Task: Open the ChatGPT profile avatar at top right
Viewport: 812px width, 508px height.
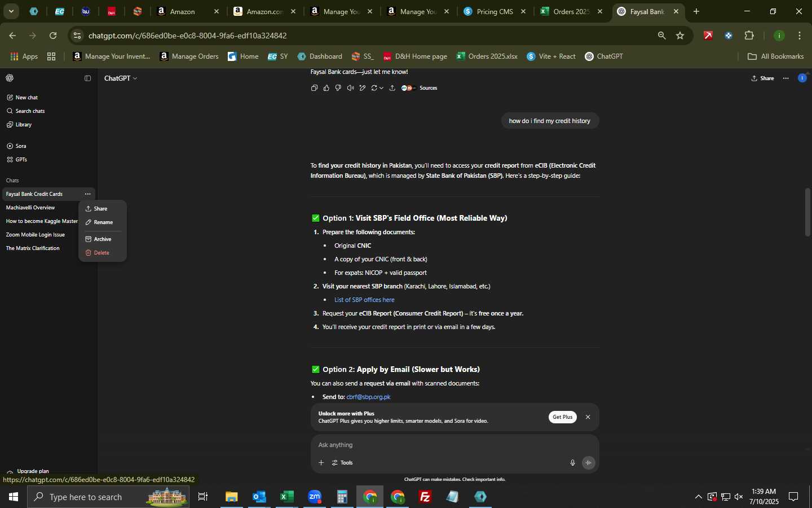Action: click(802, 78)
